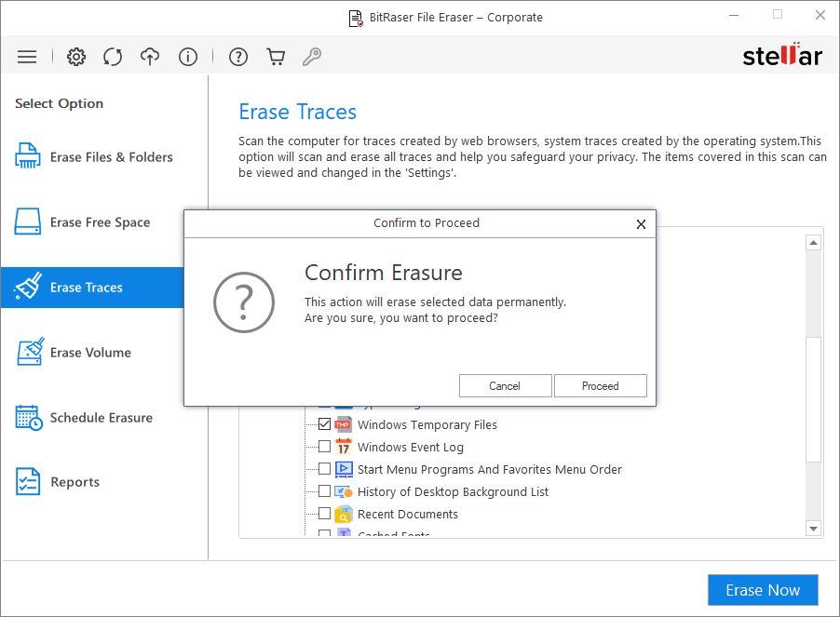Click the BitRaser title bar app icon
The image size is (840, 617).
coord(356,19)
